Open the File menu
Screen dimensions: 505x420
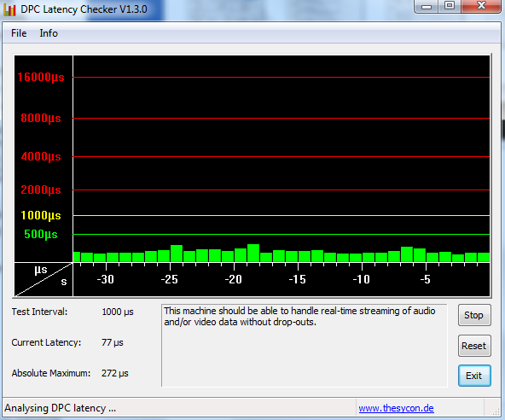19,33
